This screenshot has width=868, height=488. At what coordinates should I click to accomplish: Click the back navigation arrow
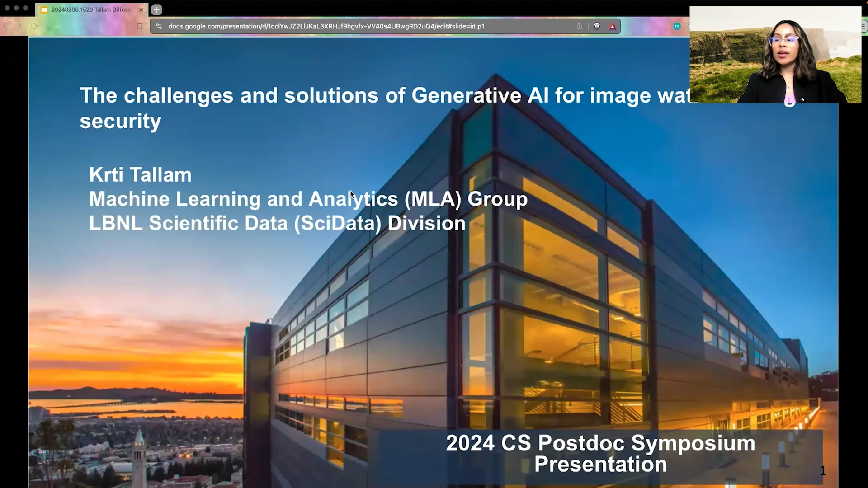5,26
